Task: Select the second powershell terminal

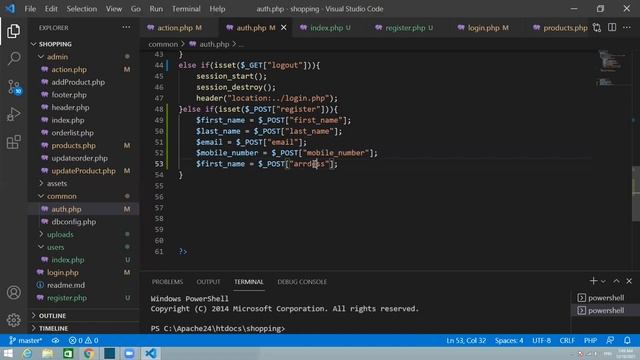Action: click(x=601, y=310)
